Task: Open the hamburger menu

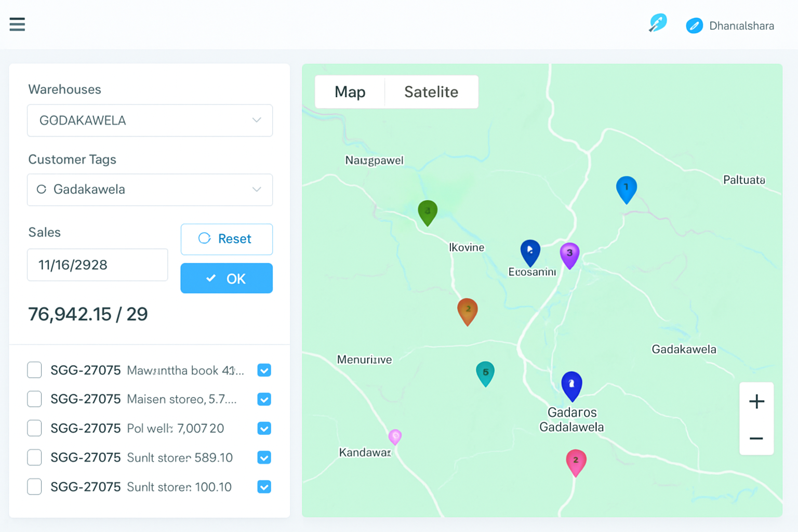Action: point(17,24)
